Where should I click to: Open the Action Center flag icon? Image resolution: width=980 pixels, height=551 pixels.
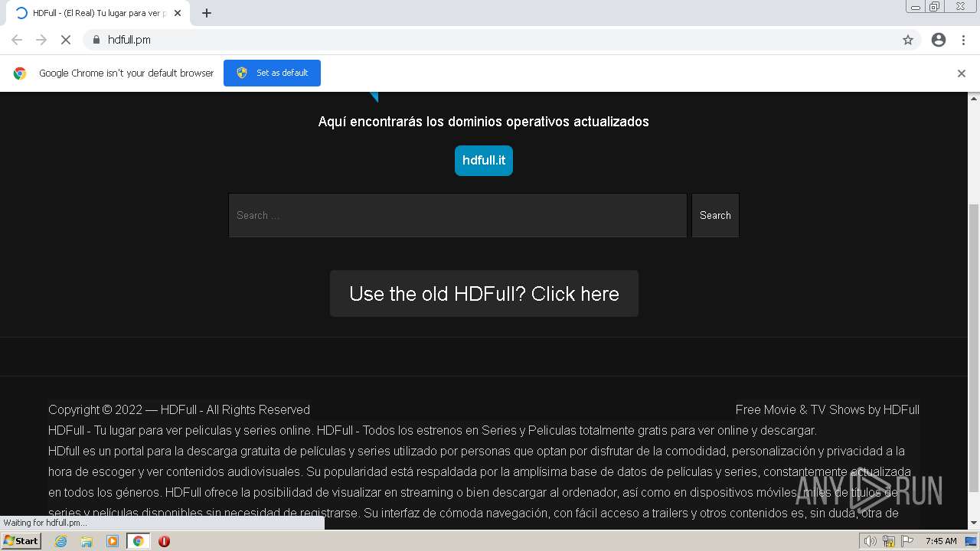point(907,541)
